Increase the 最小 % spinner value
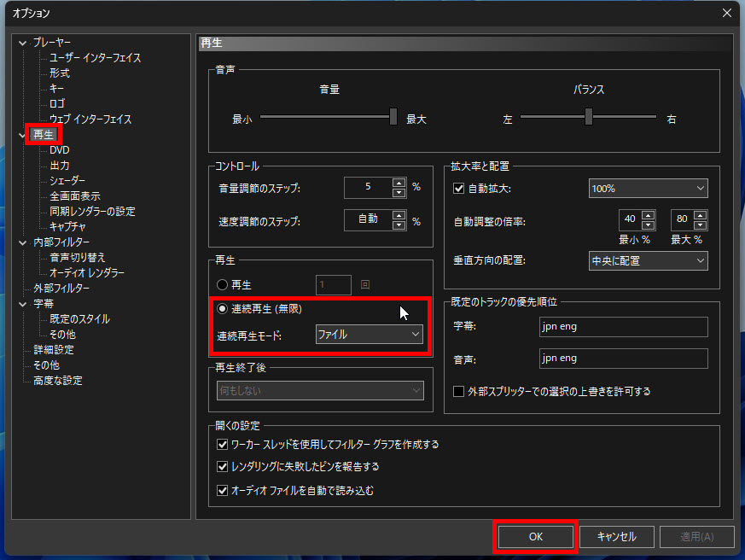The height and width of the screenshot is (560, 745). point(647,215)
